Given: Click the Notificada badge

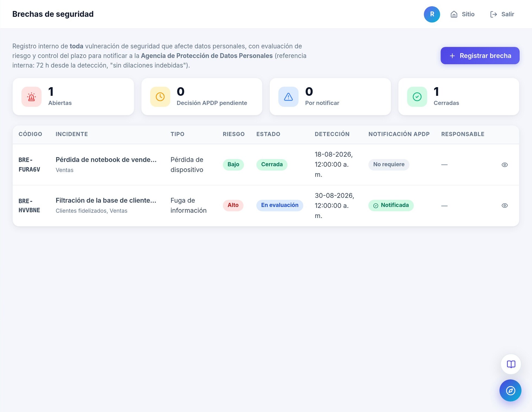Looking at the screenshot, I should coord(391,205).
